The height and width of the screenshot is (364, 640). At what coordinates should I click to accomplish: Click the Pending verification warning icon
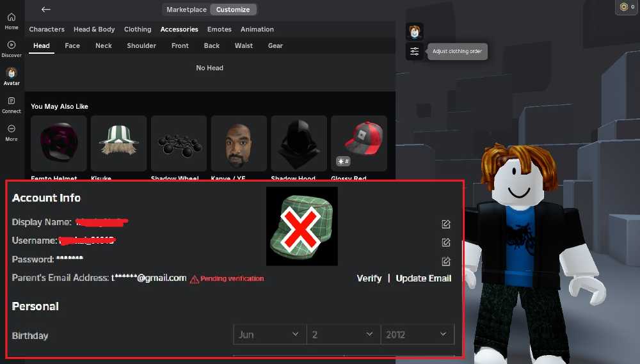tap(195, 279)
